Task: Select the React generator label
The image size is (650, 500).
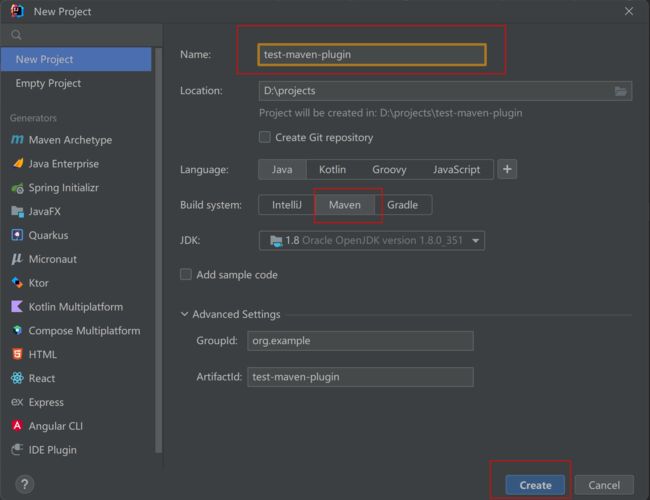Action: click(41, 378)
